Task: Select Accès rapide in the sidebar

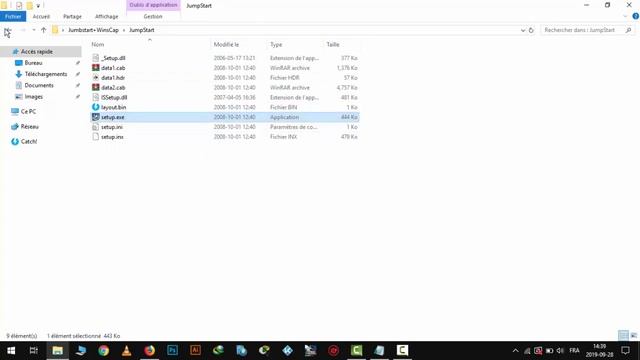Action: point(37,52)
